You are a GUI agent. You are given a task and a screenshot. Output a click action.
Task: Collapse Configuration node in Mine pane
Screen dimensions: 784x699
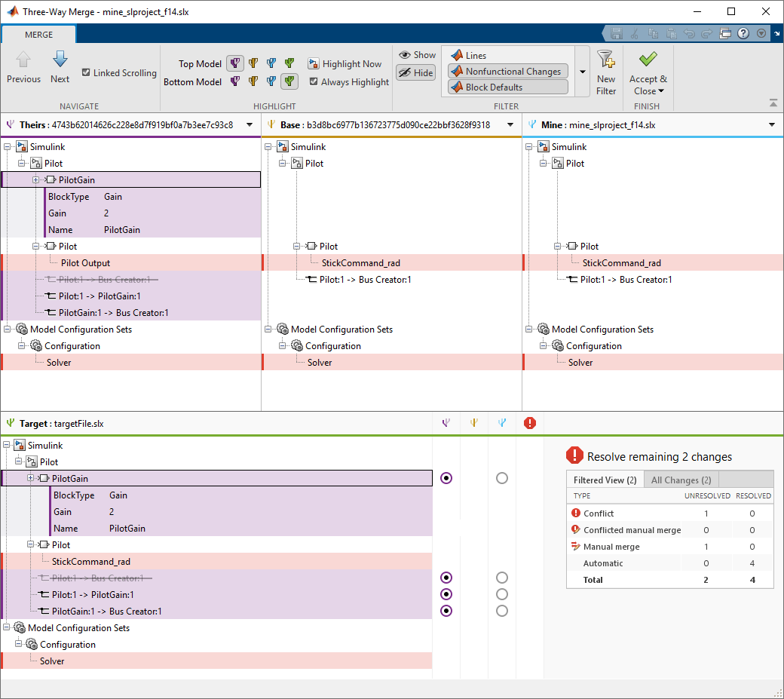coord(544,345)
